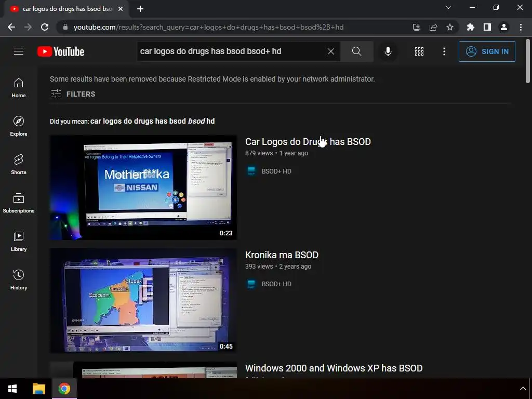Click the magnifier search button
Image resolution: width=532 pixels, height=399 pixels.
click(356, 51)
